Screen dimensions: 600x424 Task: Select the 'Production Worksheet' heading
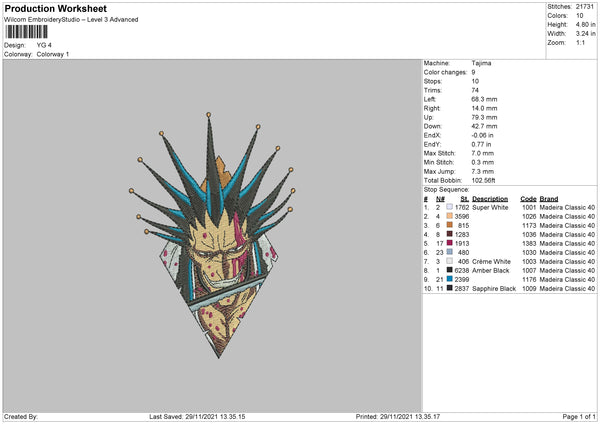(55, 8)
